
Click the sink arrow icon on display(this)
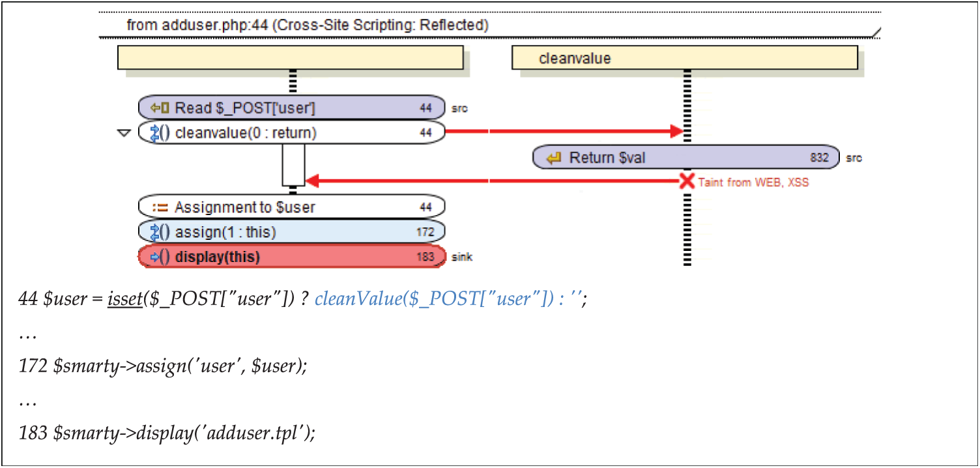[x=160, y=257]
